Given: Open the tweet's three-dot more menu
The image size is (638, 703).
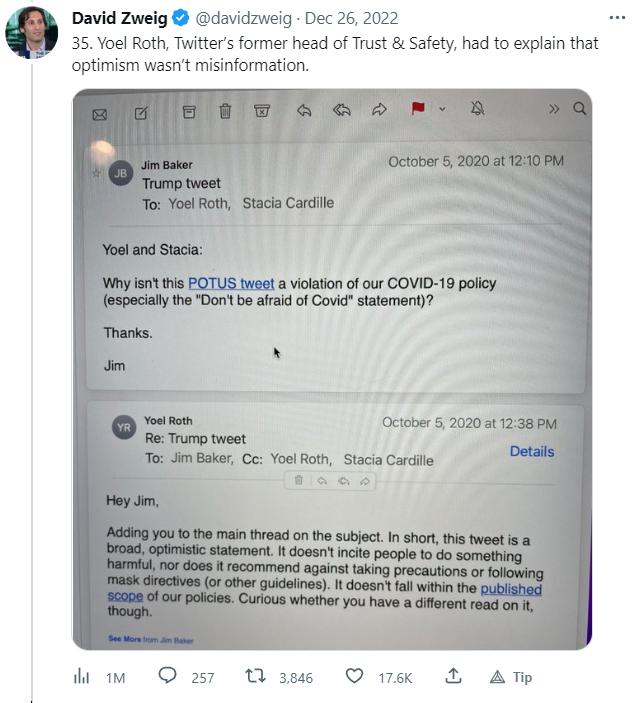Looking at the screenshot, I should point(618,19).
